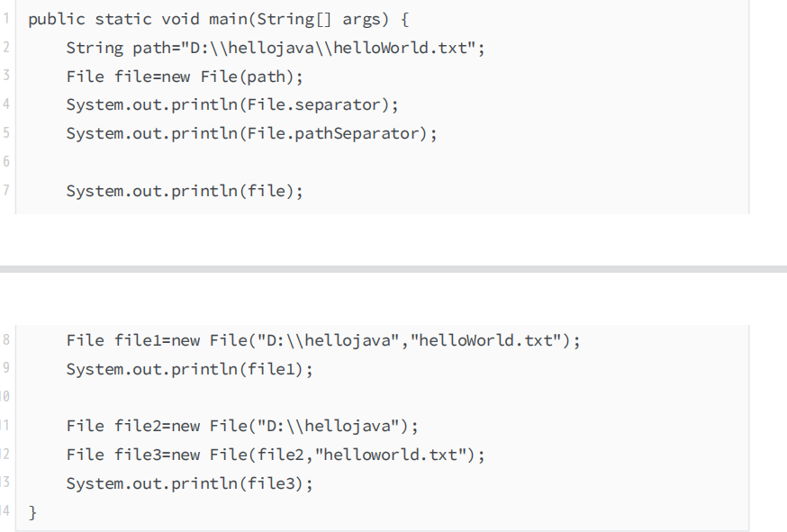
Task: Click line number 6 beside the empty line
Action: click(x=5, y=162)
